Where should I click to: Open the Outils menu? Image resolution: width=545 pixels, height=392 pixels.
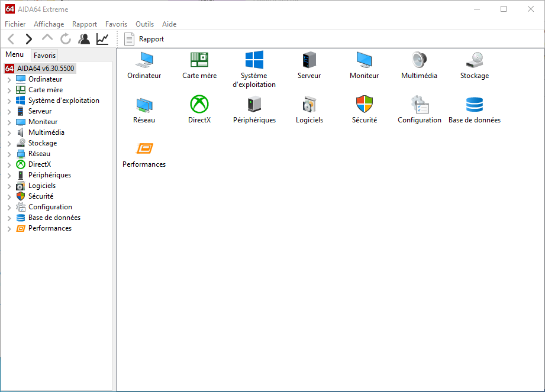(144, 24)
